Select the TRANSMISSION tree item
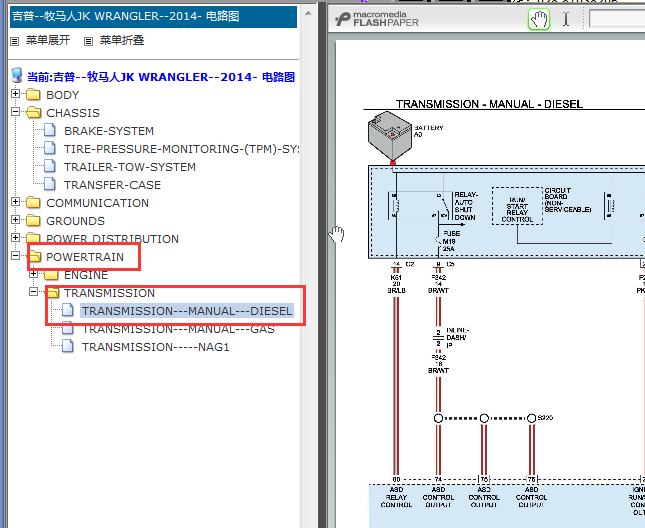The width and height of the screenshot is (645, 528). tap(109, 293)
